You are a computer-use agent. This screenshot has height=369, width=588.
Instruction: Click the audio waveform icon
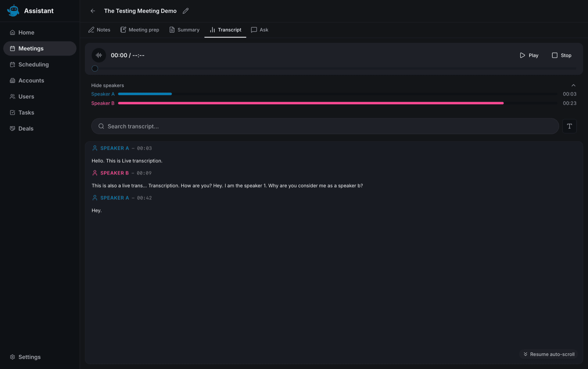coord(99,55)
